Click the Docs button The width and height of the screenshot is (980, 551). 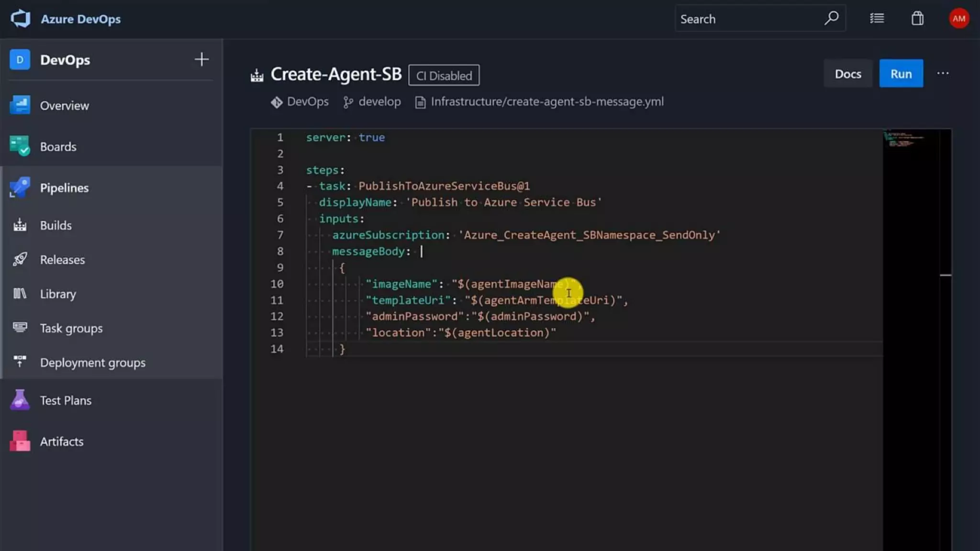point(847,74)
